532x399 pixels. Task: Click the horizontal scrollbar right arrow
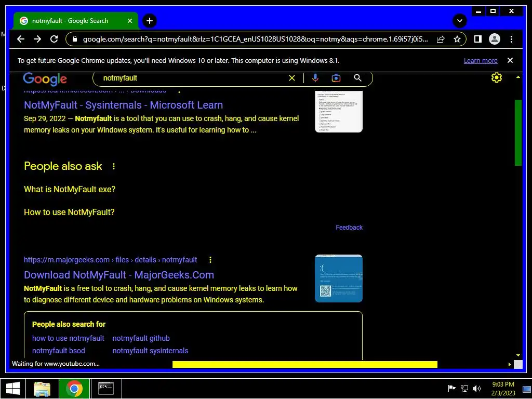click(510, 364)
